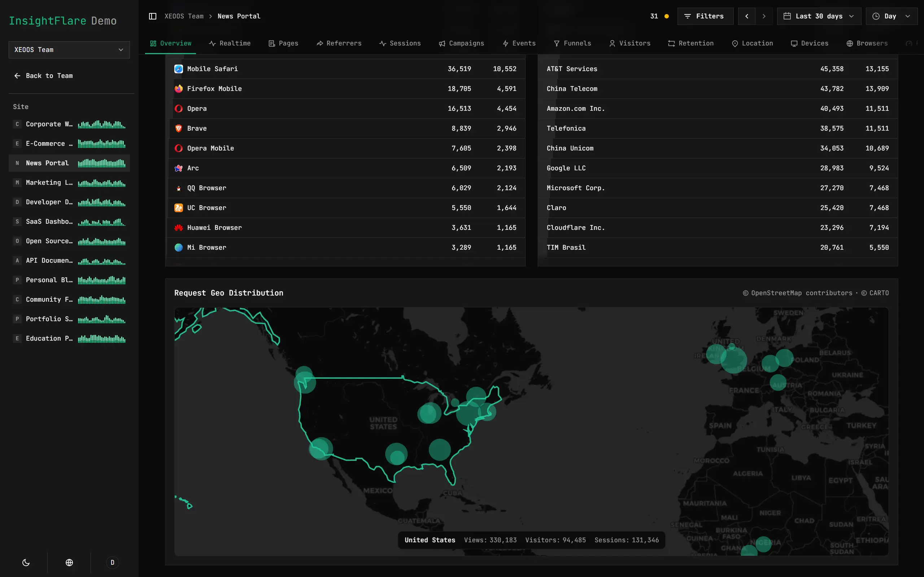View the Visitors tab
Image resolution: width=924 pixels, height=577 pixels.
click(x=630, y=43)
